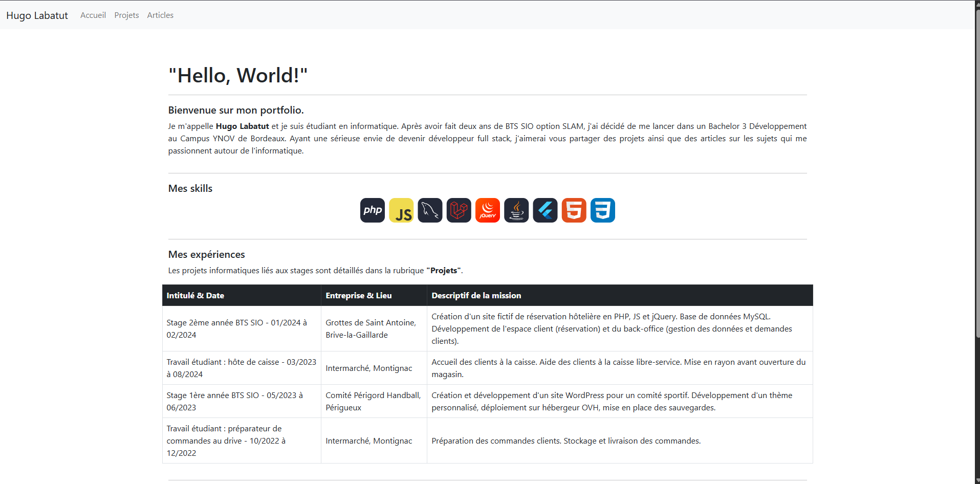Screen dimensions: 980x484
Task: Click the "Intitulé & Date" column header
Action: click(x=195, y=296)
